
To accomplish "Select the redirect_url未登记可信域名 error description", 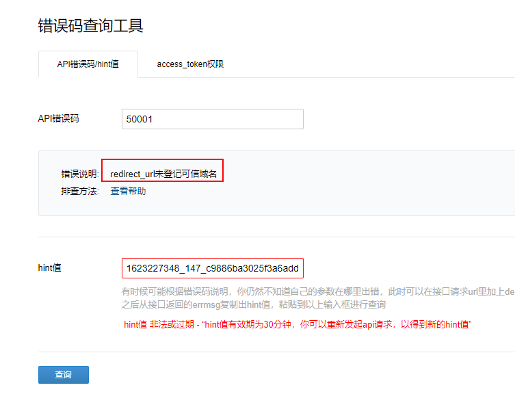I will click(x=163, y=174).
